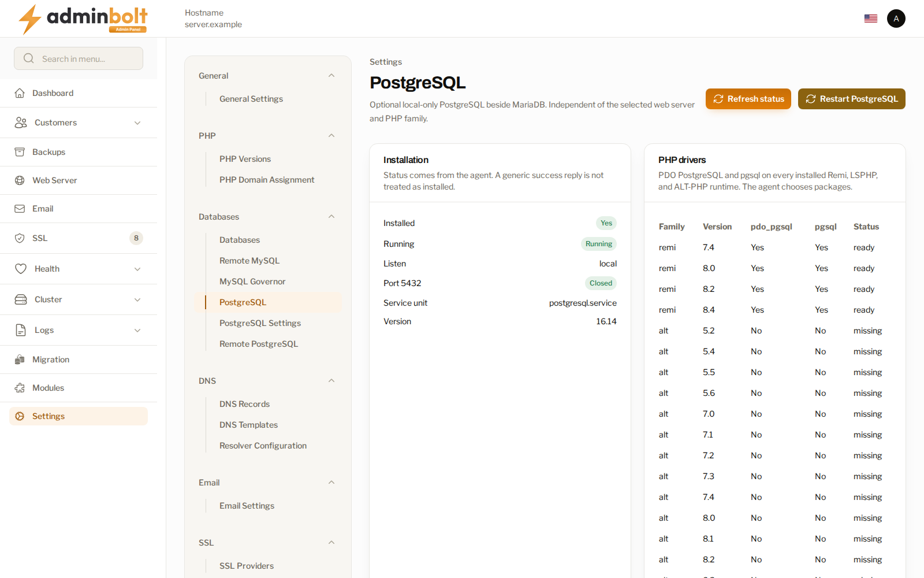Focus the Search in menu field

pos(79,58)
